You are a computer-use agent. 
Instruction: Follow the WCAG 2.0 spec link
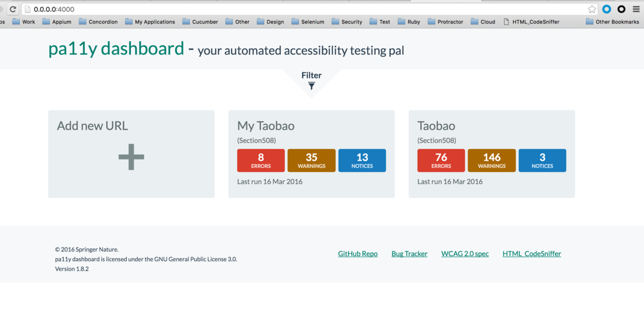tap(465, 254)
